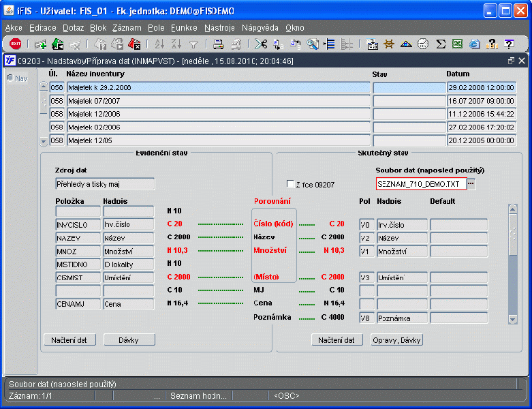532x409 pixels.
Task: Click the scissors cut icon
Action: (x=261, y=44)
